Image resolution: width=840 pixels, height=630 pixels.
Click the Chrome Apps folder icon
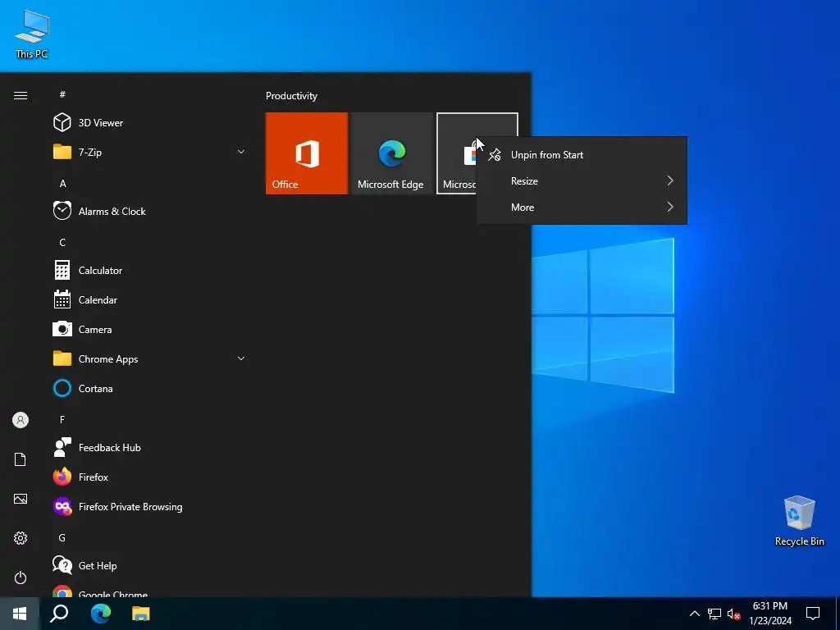[62, 358]
